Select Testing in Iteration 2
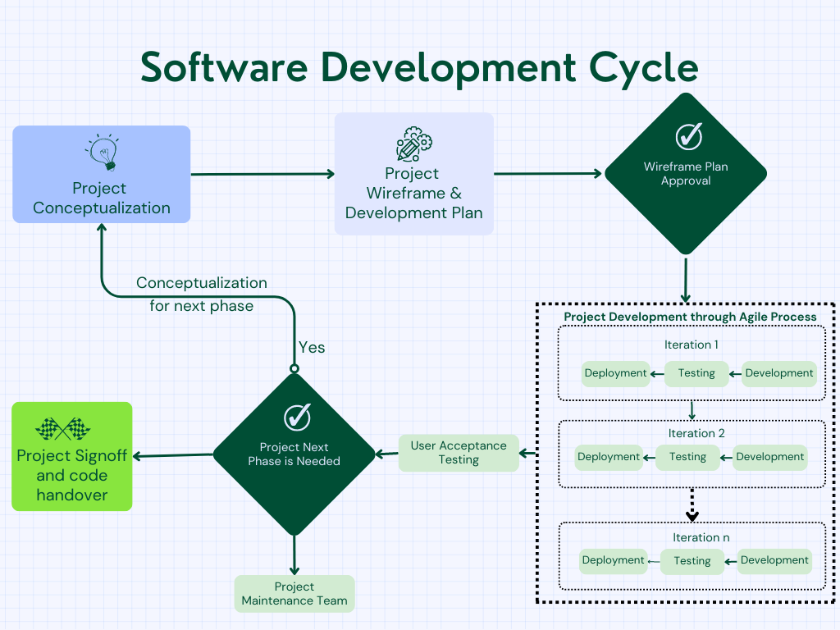 (x=688, y=457)
